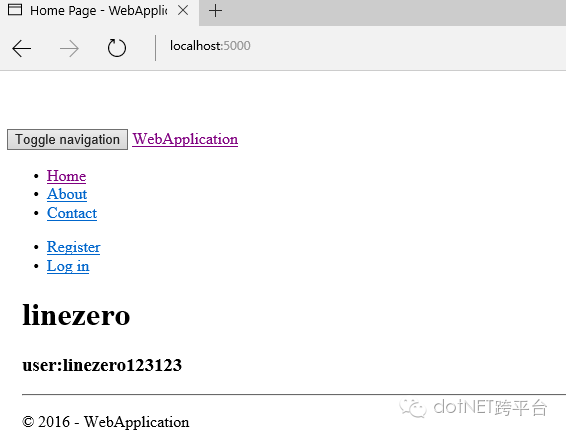The image size is (566, 435).
Task: Click the © 2016 - WebApplication footer text
Action: click(x=105, y=422)
